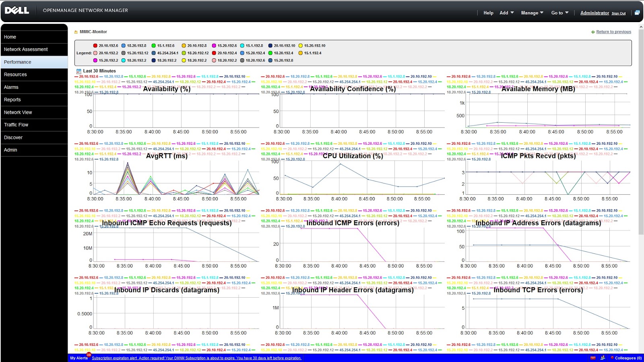Click the Dell logo
The image size is (644, 362).
pos(17,10)
